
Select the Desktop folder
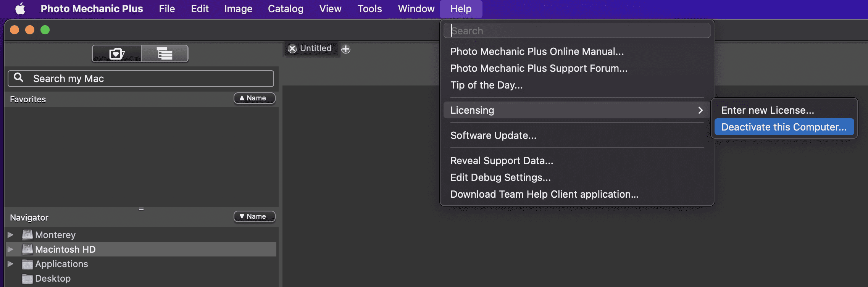coord(52,279)
